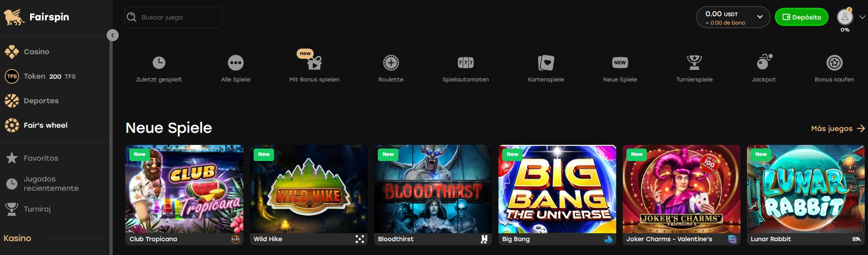Click the Fair's wheel icon

[12, 125]
